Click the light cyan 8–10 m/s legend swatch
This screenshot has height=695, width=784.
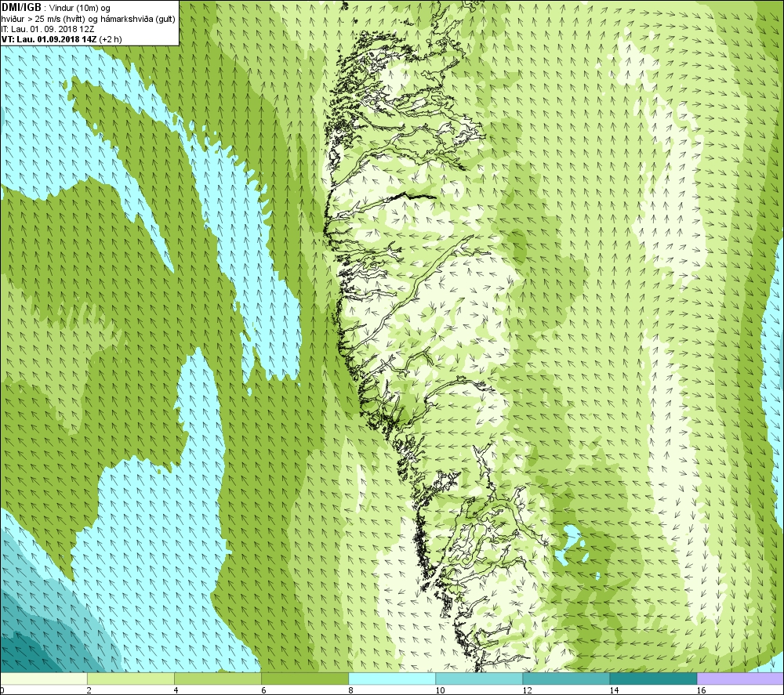click(392, 679)
